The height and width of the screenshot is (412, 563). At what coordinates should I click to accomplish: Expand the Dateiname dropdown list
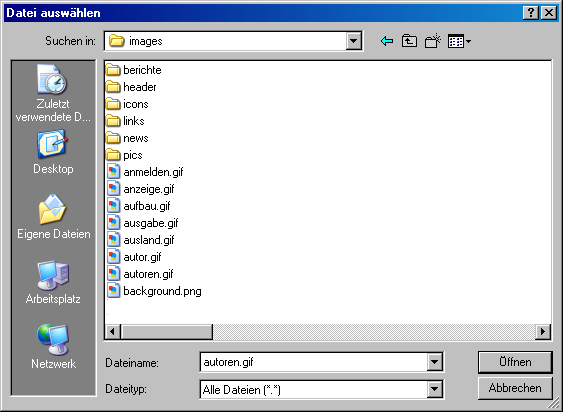coord(434,362)
